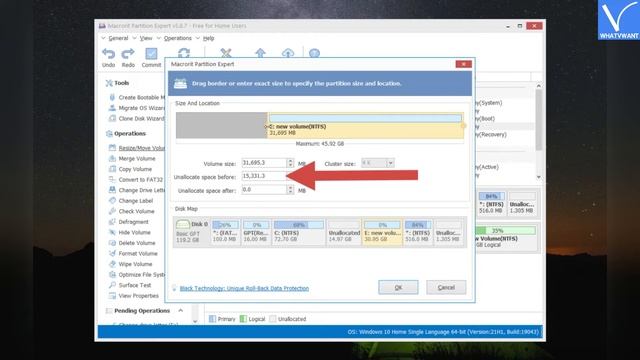This screenshot has height=360, width=640.
Task: Open the Operations menu
Action: coord(178,38)
